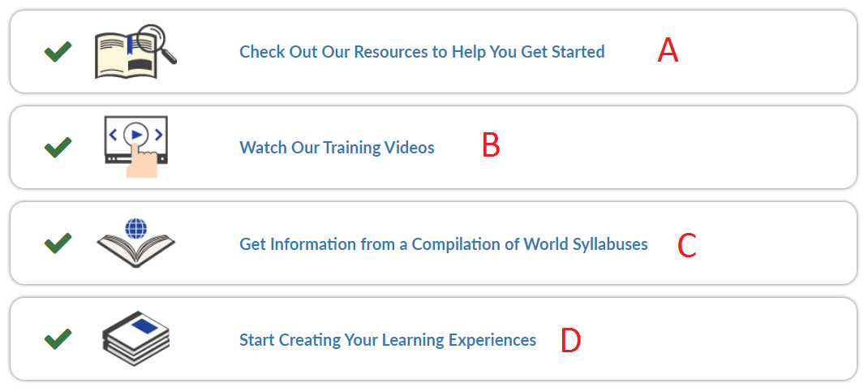Toggle the checkmark beside World Syllabuses row

[x=58, y=243]
